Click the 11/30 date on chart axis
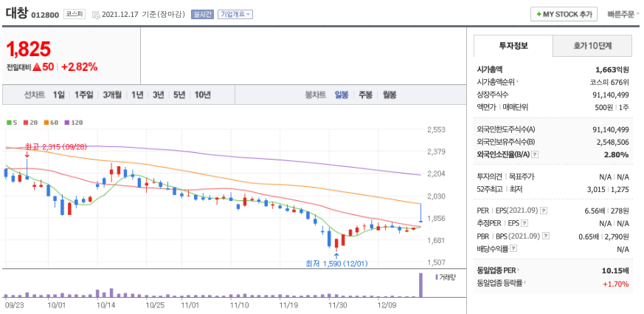 pos(337,306)
